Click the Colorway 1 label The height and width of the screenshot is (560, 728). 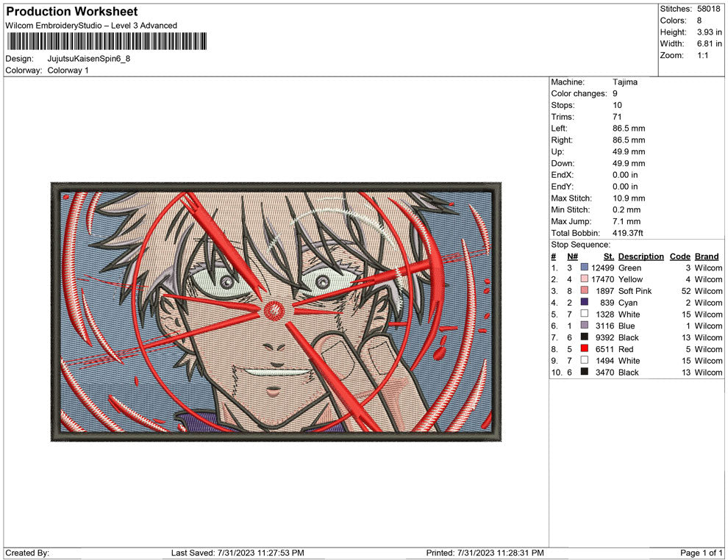point(68,71)
